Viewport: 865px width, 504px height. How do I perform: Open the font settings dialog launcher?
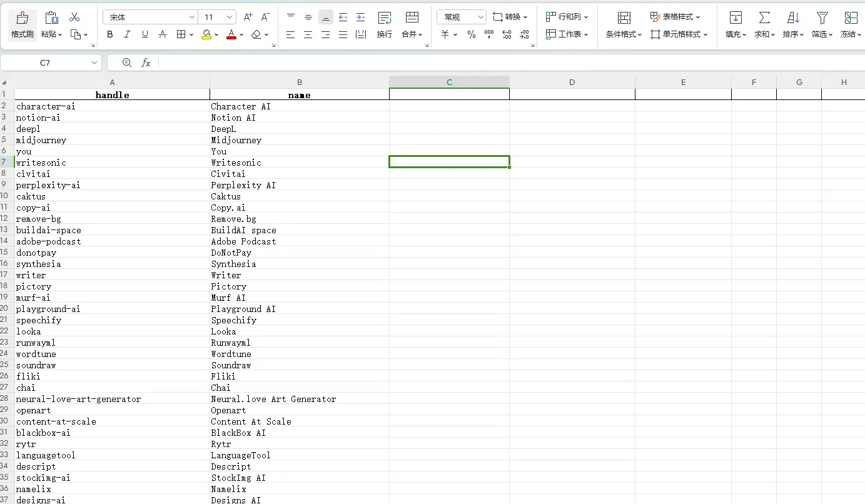click(x=273, y=45)
